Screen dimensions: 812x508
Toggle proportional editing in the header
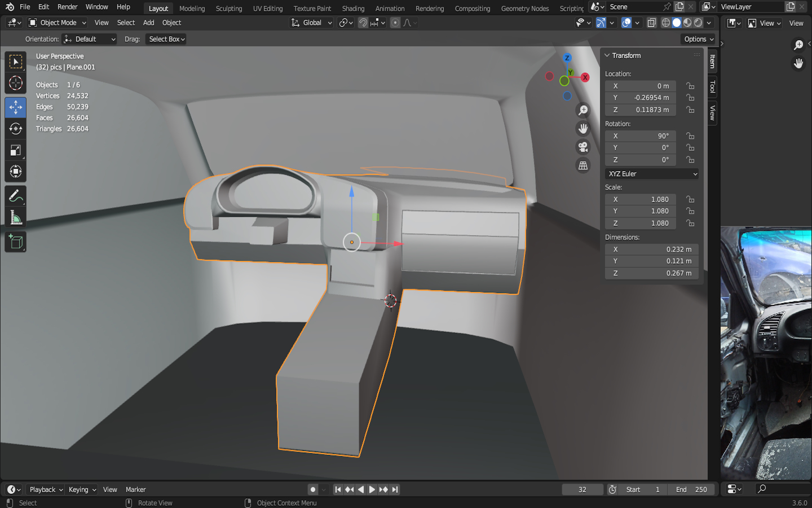coord(395,23)
